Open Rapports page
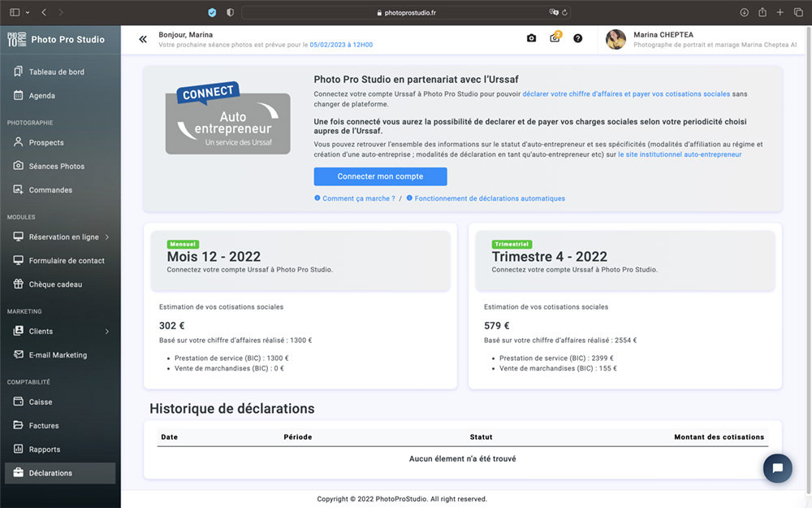 45,449
